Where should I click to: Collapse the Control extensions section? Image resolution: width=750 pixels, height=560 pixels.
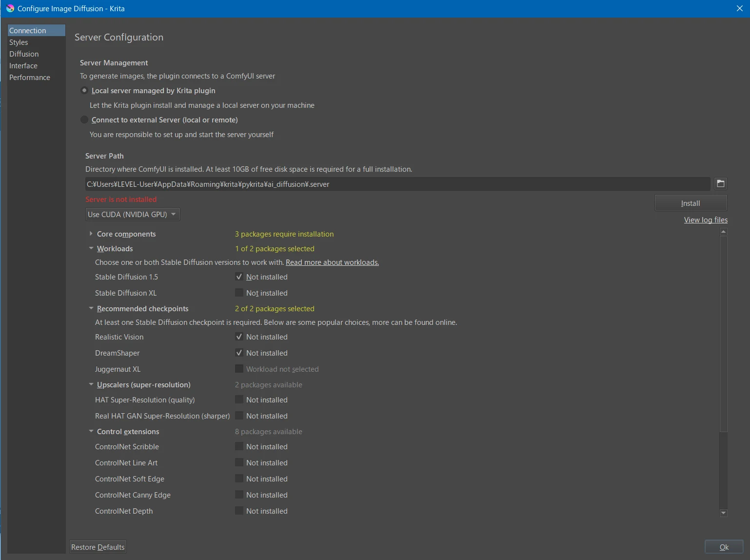tap(91, 431)
